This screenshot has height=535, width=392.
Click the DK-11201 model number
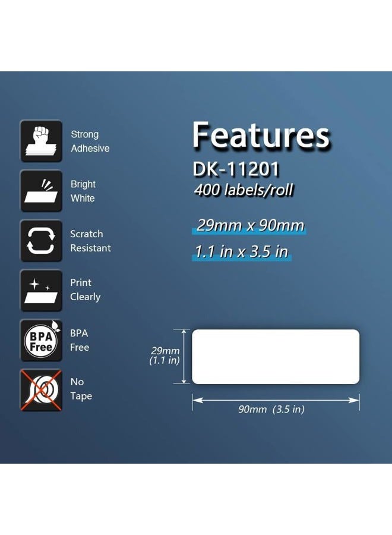click(236, 169)
